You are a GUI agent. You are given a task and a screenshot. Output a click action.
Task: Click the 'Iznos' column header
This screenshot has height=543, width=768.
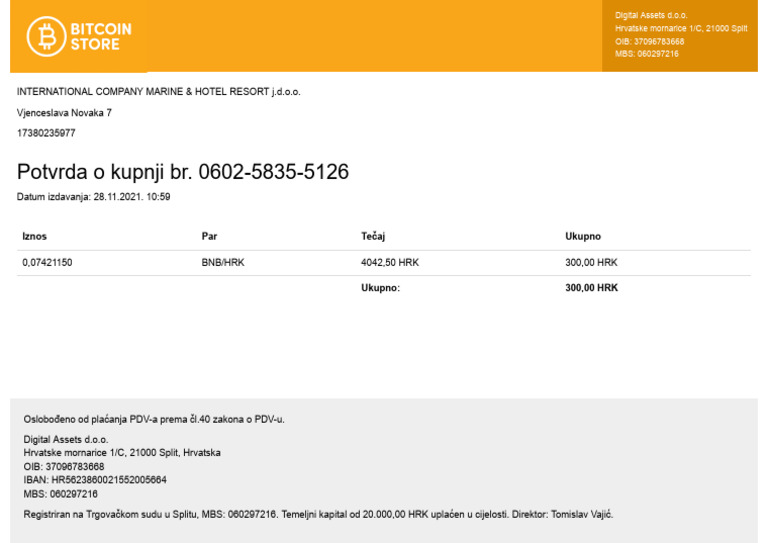tap(34, 236)
